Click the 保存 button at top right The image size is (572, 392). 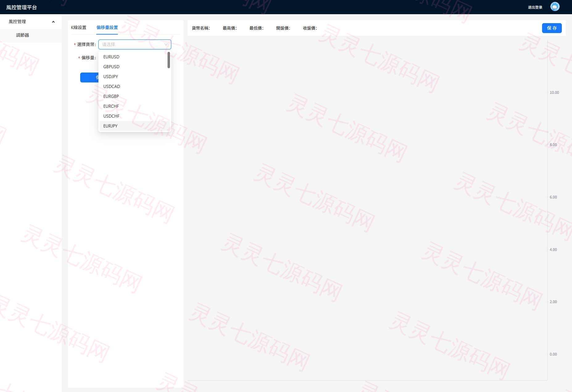coord(552,28)
